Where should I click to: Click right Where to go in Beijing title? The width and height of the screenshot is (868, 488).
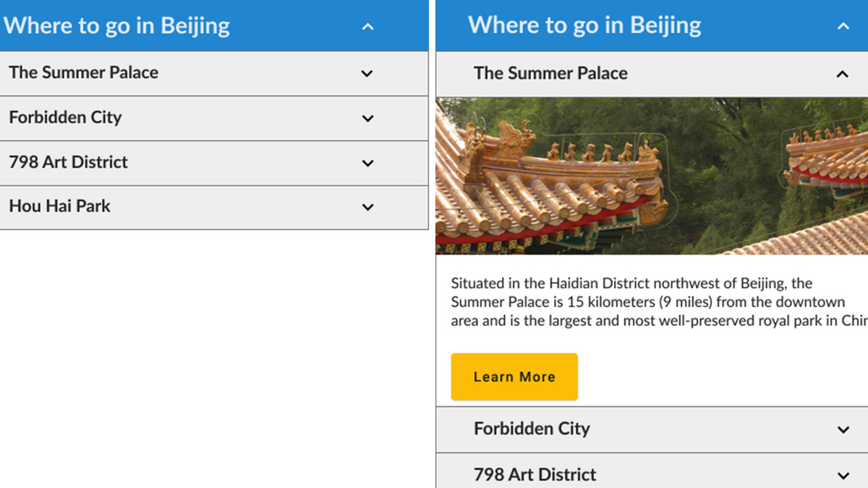(584, 26)
